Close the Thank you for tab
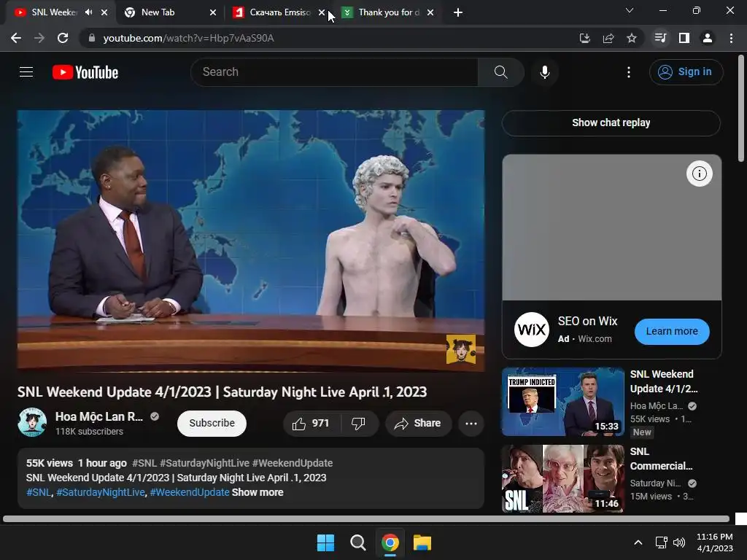Image resolution: width=747 pixels, height=560 pixels. (430, 12)
